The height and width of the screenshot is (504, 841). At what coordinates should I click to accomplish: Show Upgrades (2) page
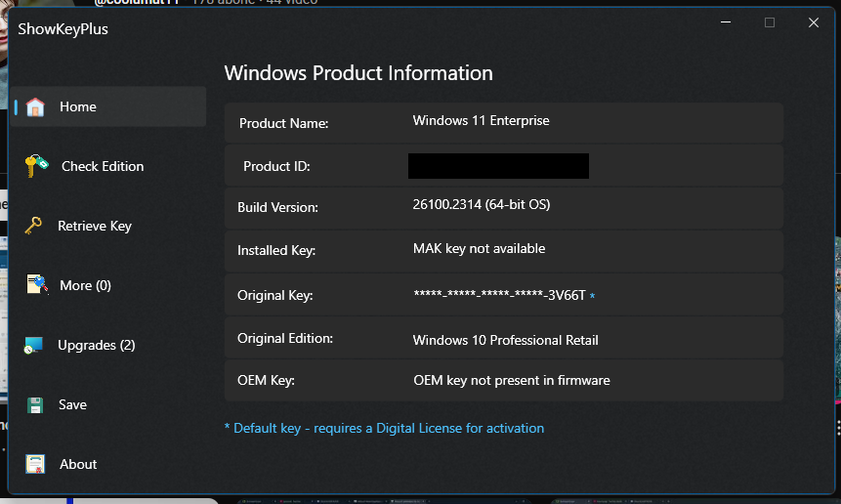click(97, 345)
